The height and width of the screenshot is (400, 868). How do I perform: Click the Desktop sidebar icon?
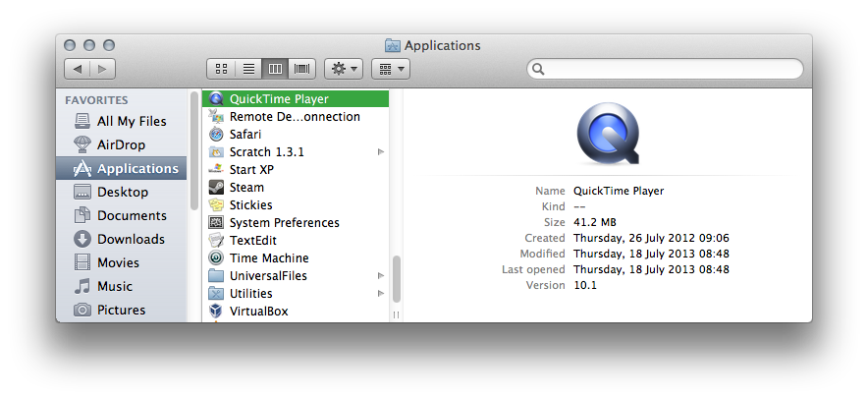click(x=82, y=193)
